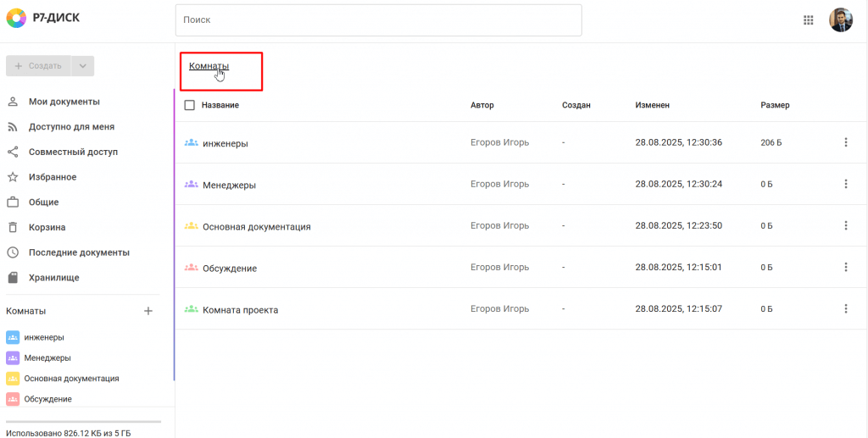Sort by Изменен column header

[653, 105]
